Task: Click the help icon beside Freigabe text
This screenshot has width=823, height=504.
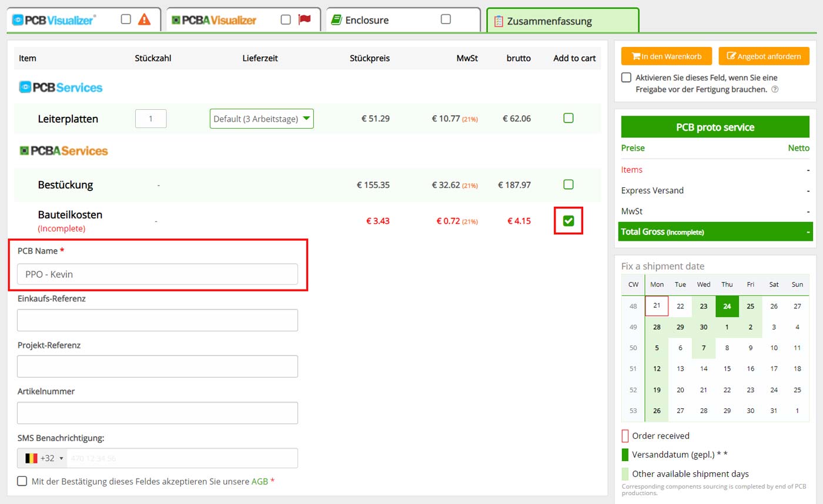Action: click(775, 90)
